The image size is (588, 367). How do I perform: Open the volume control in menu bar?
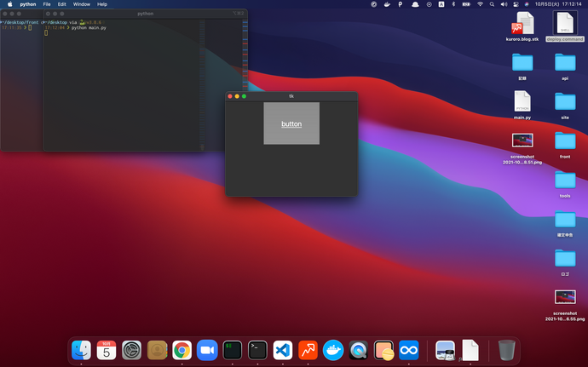click(504, 4)
